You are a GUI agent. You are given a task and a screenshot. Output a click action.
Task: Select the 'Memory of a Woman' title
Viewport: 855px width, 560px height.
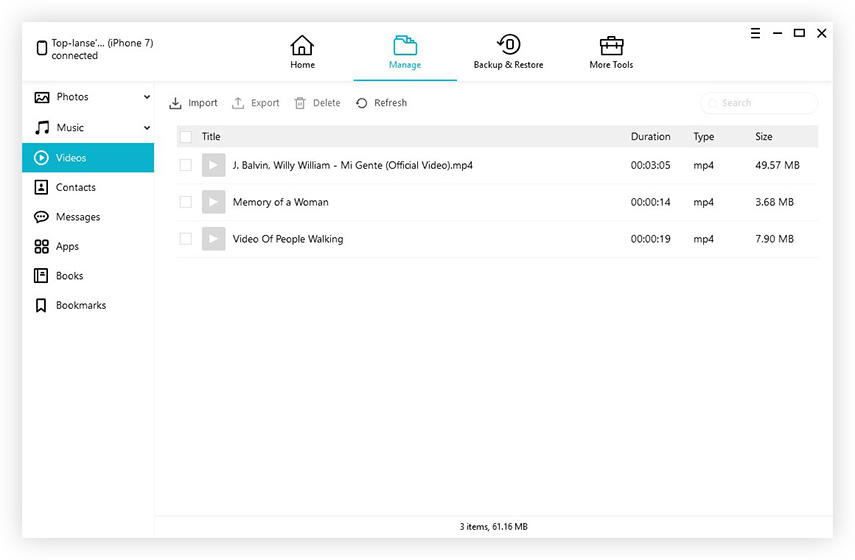tap(280, 202)
